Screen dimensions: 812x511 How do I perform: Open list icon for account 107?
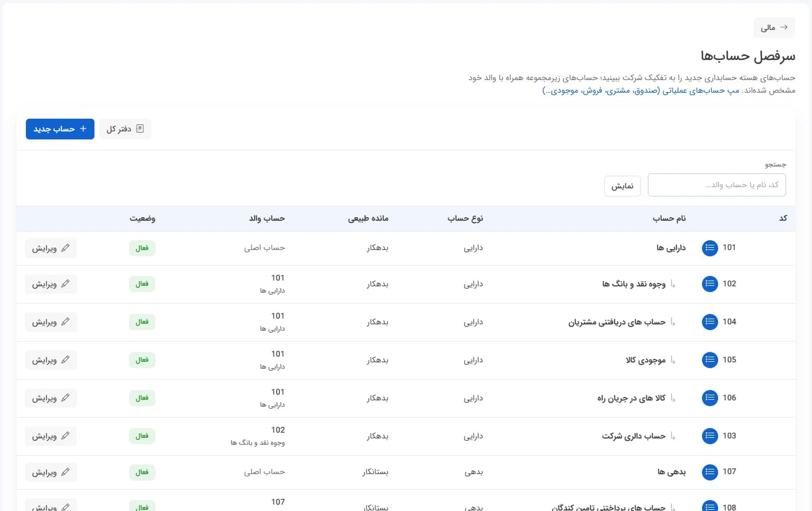pyautogui.click(x=710, y=472)
